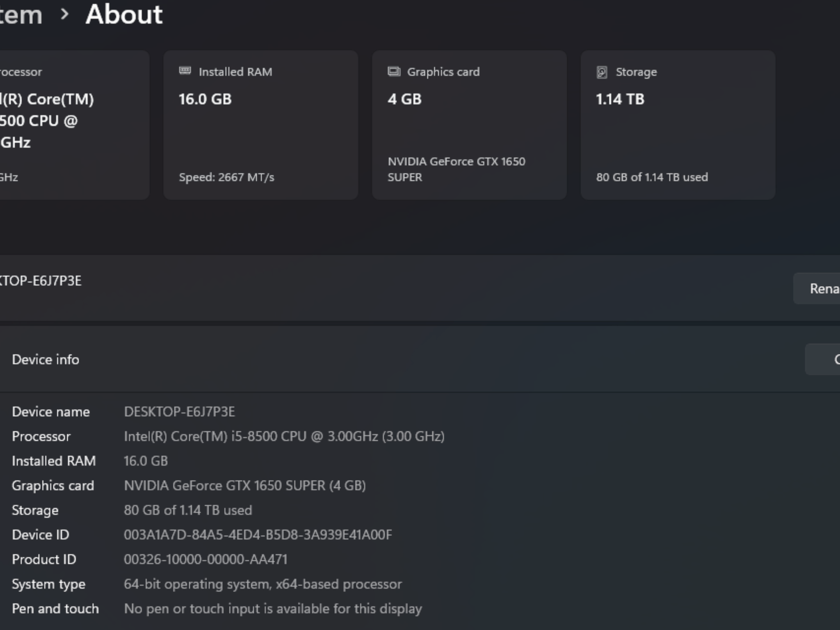The width and height of the screenshot is (840, 630).
Task: Click the Installed RAM memory chip icon
Action: [x=185, y=71]
